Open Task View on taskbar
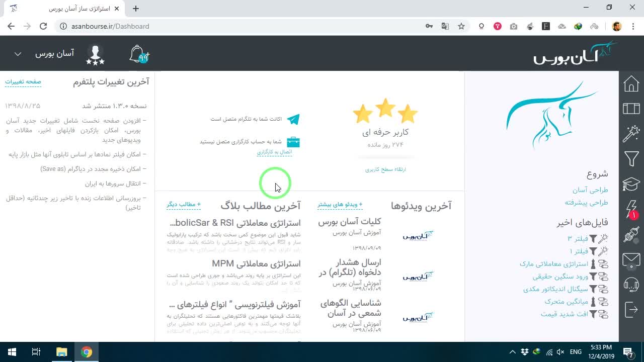 tap(36, 352)
